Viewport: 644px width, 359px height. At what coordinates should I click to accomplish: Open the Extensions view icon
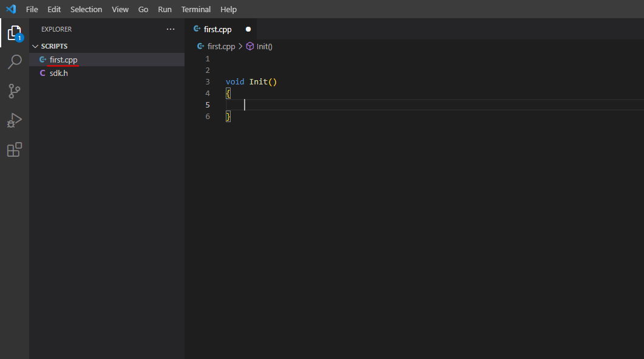(x=15, y=149)
